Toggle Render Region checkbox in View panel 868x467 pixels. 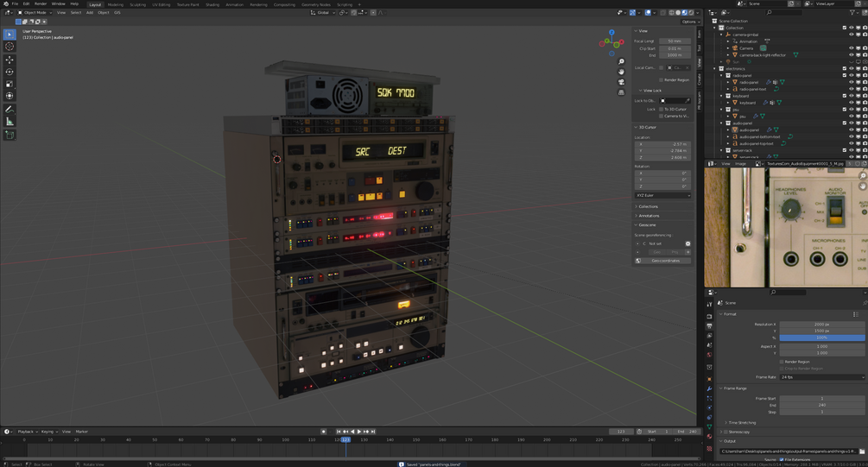coord(661,79)
